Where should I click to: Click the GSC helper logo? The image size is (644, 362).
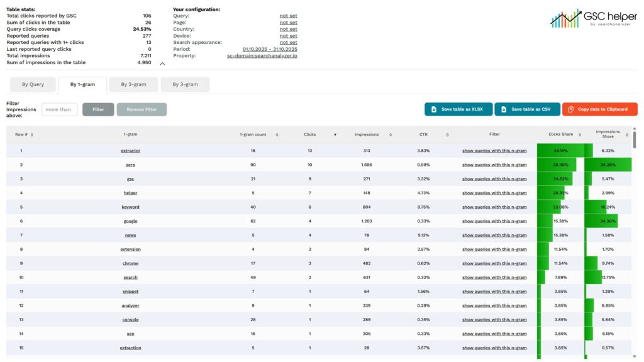pos(592,18)
